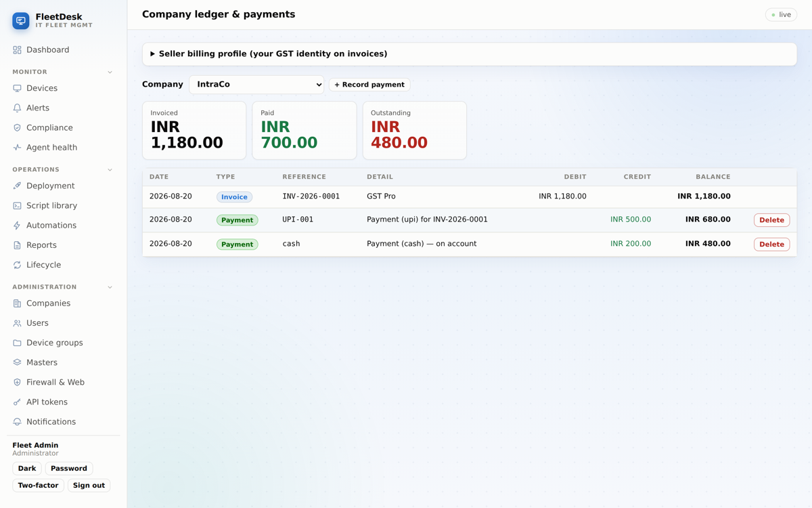The image size is (812, 508).
Task: Click reference INV-2026-0001
Action: pyautogui.click(x=311, y=196)
